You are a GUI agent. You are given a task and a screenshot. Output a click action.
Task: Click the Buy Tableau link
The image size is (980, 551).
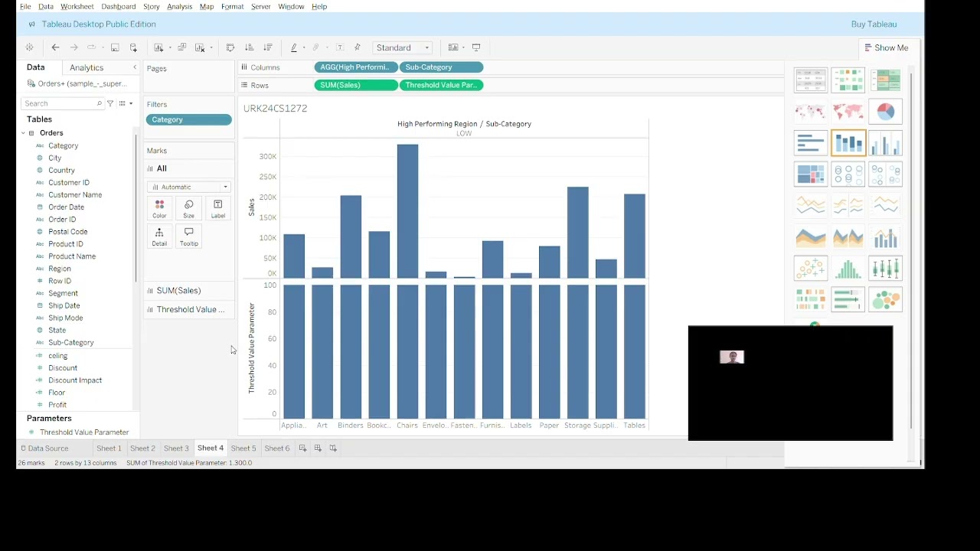tap(874, 24)
